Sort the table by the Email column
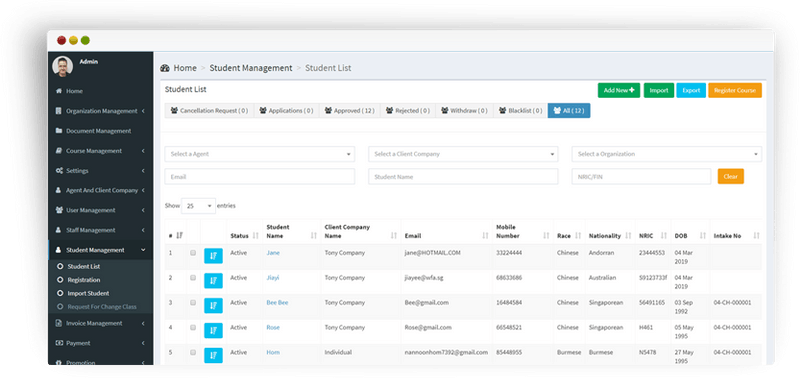The height and width of the screenshot is (378, 800). (485, 236)
